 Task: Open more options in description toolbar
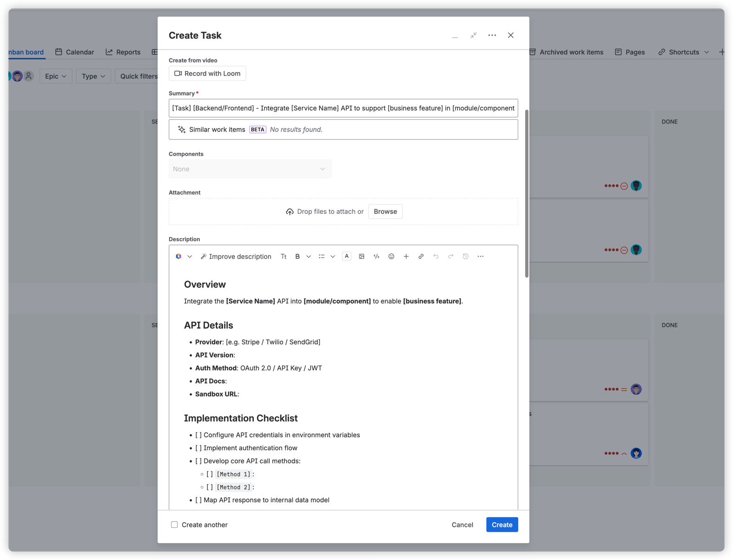point(481,257)
